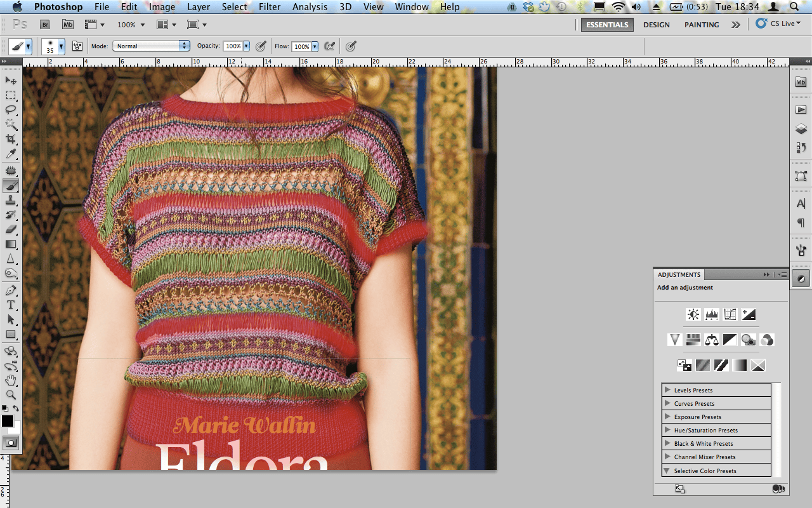This screenshot has width=812, height=508.
Task: Add a Selective Color adjustment
Action: 757,365
